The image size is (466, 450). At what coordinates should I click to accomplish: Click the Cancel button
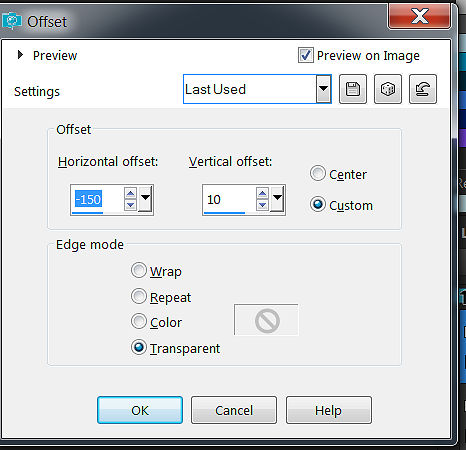pos(234,410)
